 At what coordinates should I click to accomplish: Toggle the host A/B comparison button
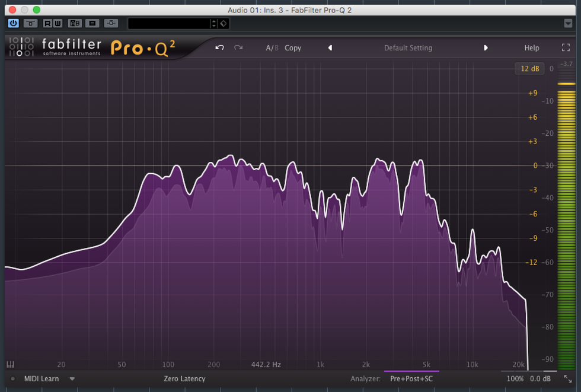tap(75, 23)
